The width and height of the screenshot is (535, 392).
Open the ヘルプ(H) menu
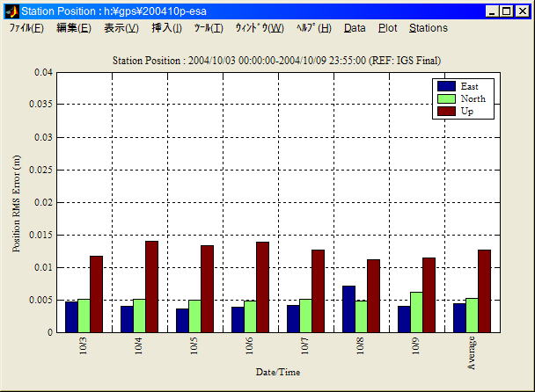click(x=313, y=28)
